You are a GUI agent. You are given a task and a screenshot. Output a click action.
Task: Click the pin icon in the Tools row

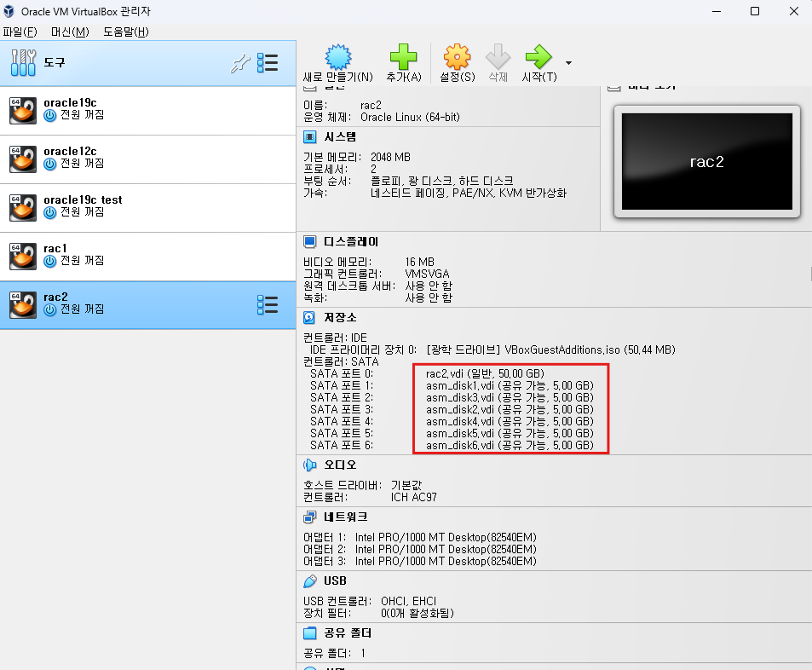tap(240, 63)
